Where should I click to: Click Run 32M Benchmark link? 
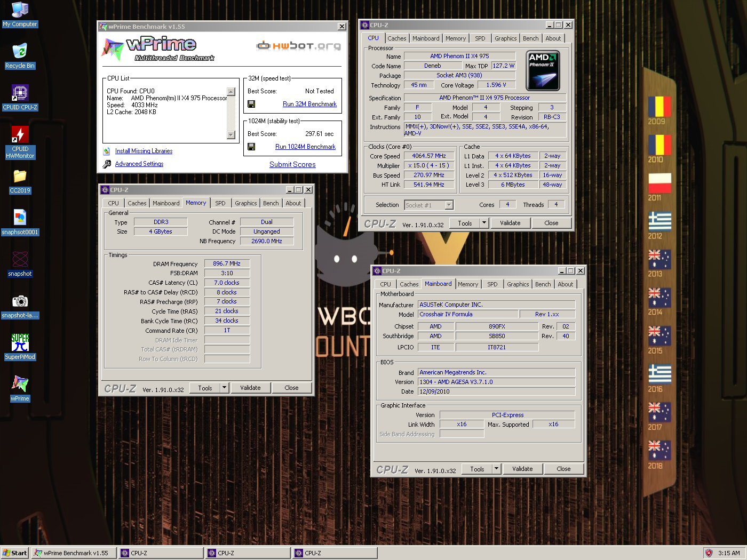[x=309, y=104]
